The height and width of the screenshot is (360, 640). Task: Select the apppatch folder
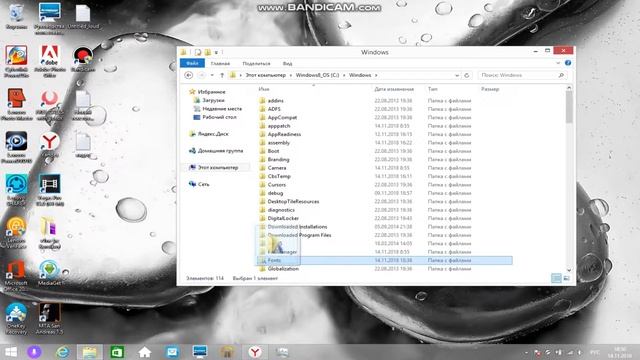pos(279,126)
